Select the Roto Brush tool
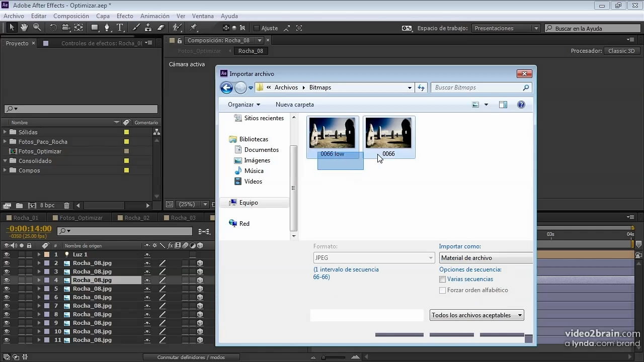644x362 pixels. (x=177, y=28)
